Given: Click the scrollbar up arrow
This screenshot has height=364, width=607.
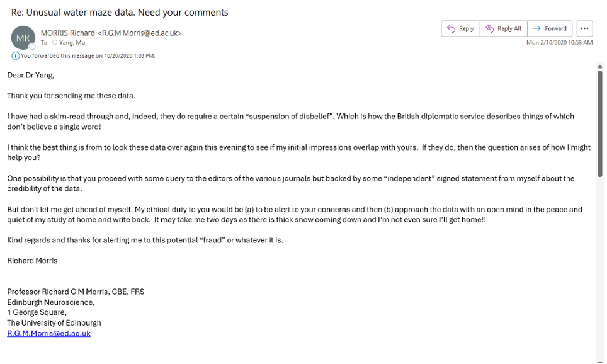Looking at the screenshot, I should (x=599, y=67).
